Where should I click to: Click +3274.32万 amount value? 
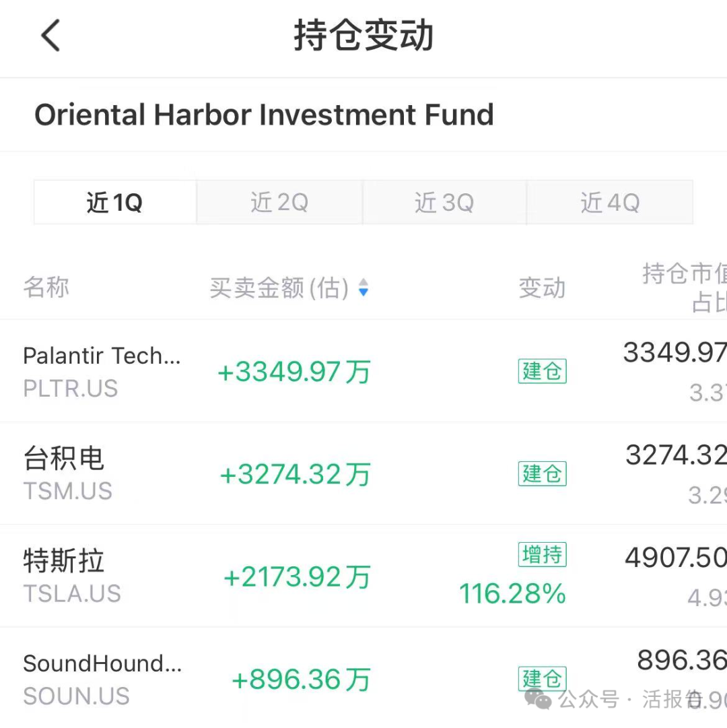pos(295,475)
